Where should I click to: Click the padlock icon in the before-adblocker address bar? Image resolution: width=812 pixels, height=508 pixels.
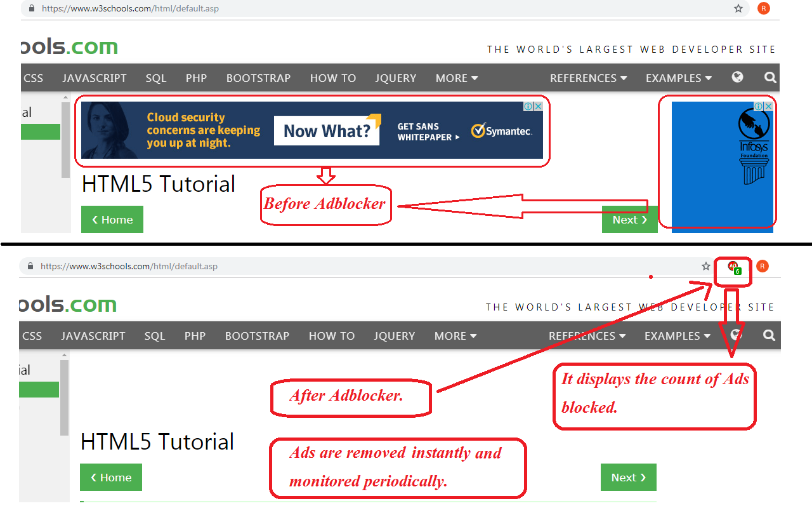click(x=32, y=9)
